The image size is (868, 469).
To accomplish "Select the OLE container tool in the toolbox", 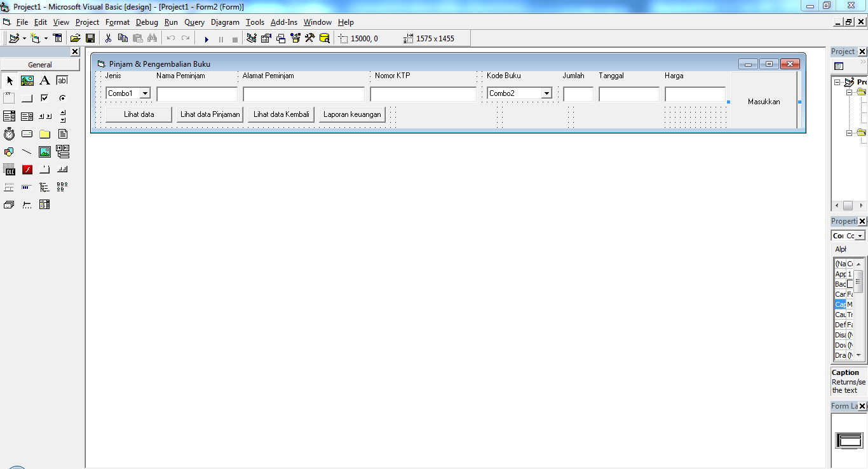I will point(9,169).
